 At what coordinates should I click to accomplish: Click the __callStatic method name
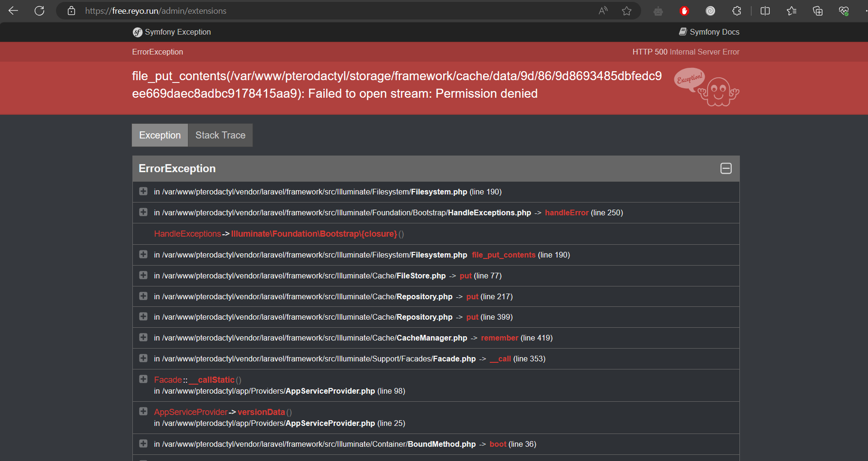click(212, 380)
